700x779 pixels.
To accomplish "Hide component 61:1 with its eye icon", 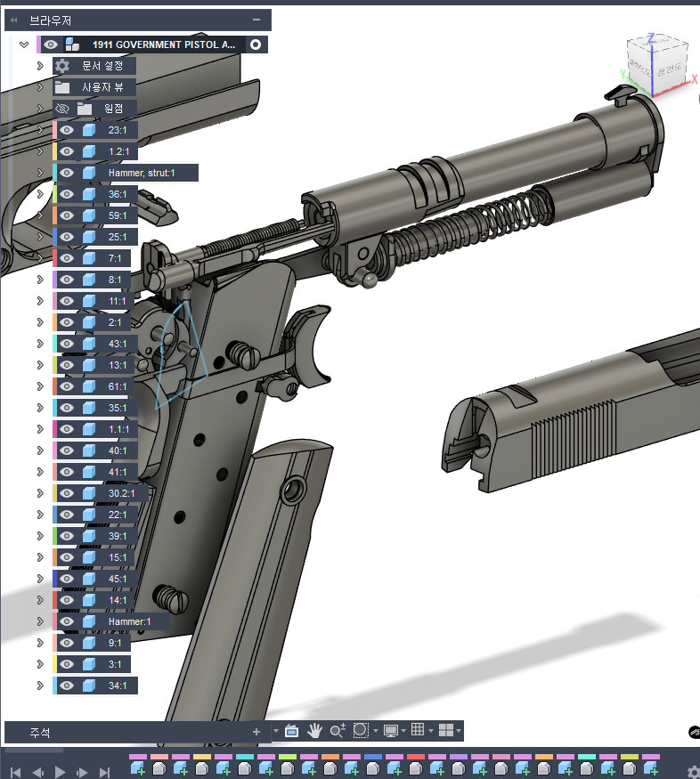I will (67, 386).
